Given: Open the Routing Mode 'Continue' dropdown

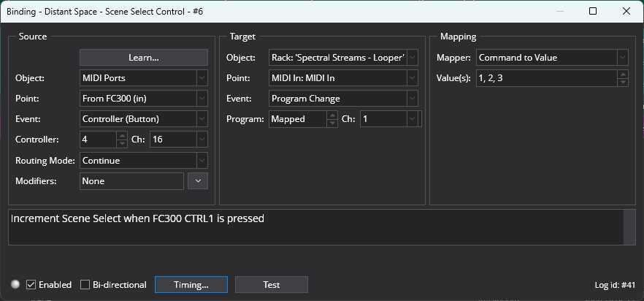Looking at the screenshot, I should pyautogui.click(x=144, y=161).
